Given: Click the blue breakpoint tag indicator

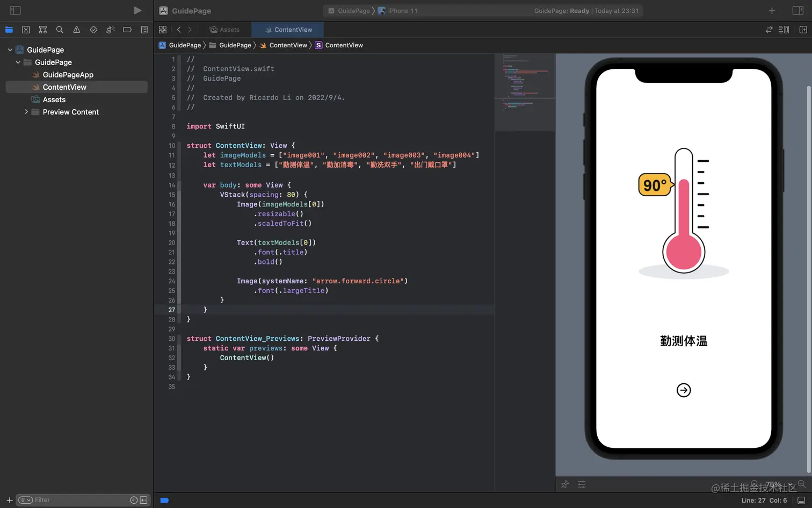Looking at the screenshot, I should pos(164,500).
